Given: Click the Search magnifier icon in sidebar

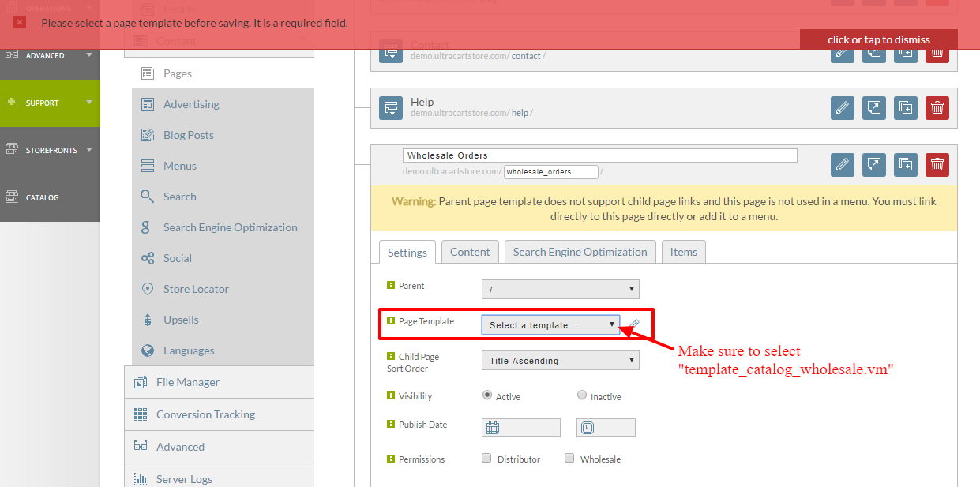Looking at the screenshot, I should coord(147,197).
